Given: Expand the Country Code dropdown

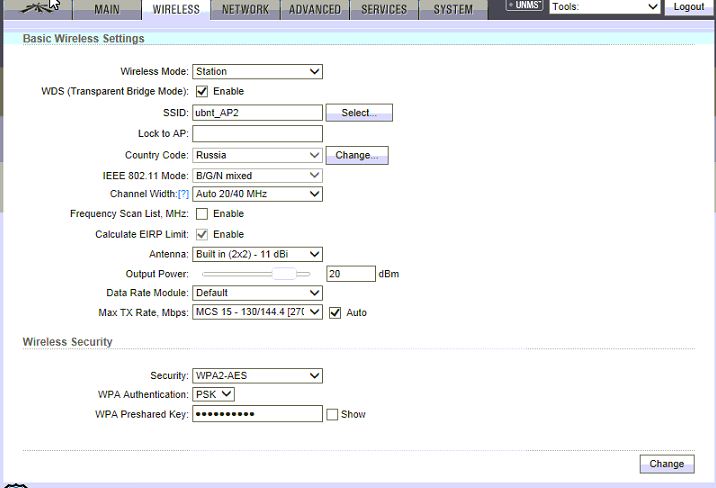Looking at the screenshot, I should coord(257,156).
